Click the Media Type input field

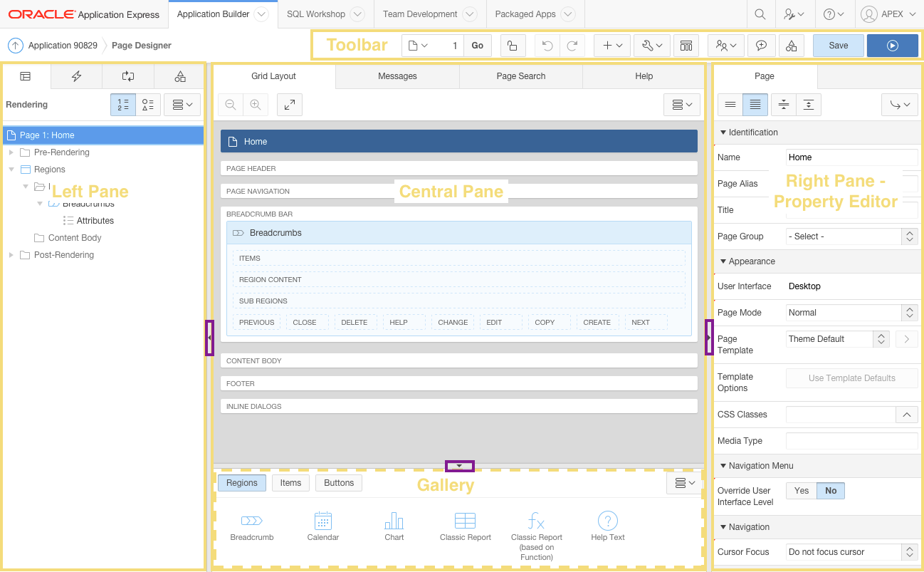[851, 441]
